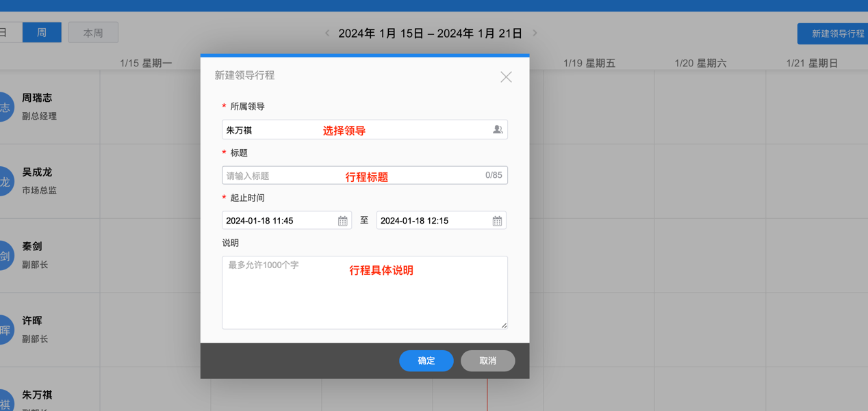The width and height of the screenshot is (868, 411).
Task: Open the end time calendar icon
Action: [497, 221]
